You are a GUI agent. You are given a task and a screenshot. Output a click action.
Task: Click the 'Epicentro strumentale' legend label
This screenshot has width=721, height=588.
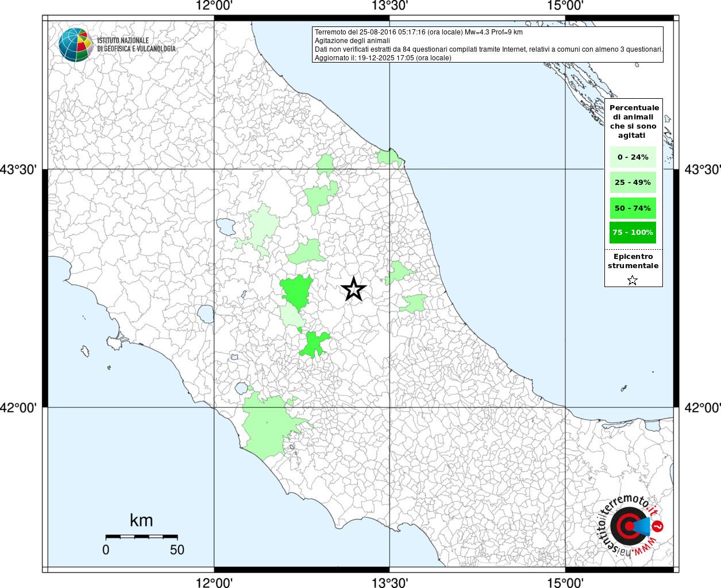(x=633, y=261)
